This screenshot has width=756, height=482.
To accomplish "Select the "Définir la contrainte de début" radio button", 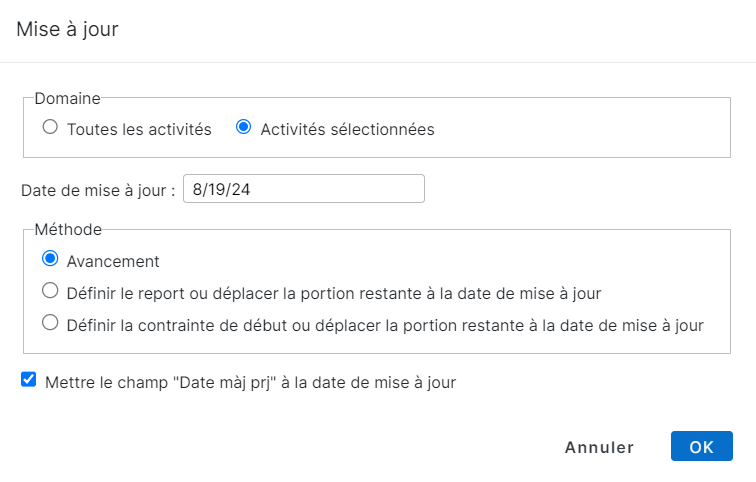I will (50, 323).
